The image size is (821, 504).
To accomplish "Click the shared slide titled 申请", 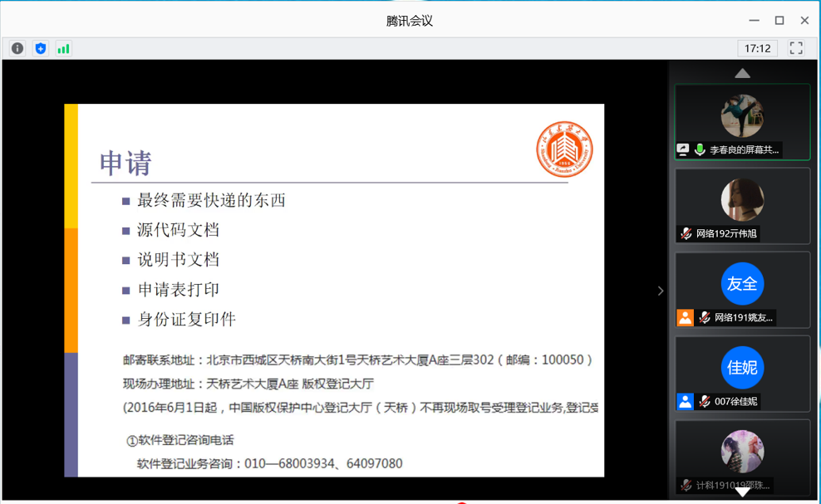I will click(334, 291).
